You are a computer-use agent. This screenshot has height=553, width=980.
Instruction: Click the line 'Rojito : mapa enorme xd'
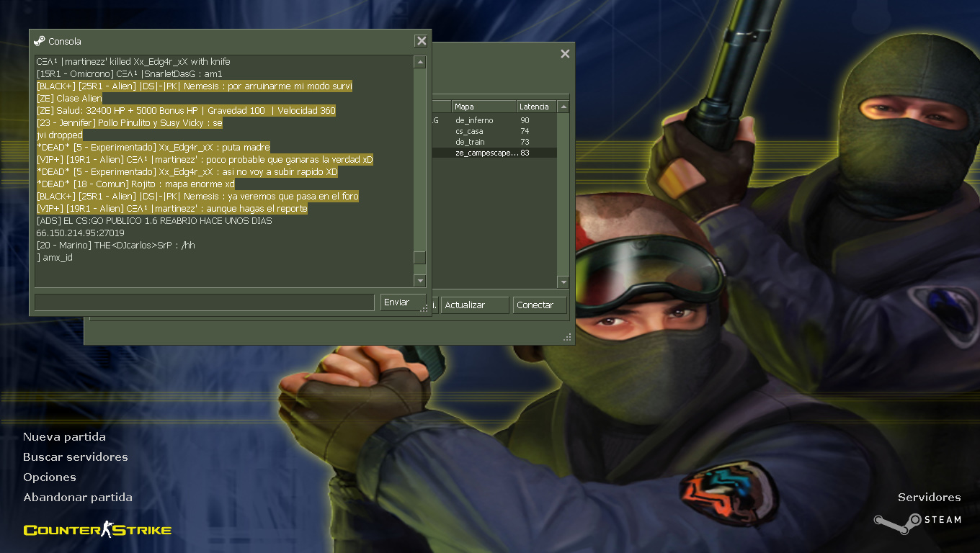pos(135,184)
